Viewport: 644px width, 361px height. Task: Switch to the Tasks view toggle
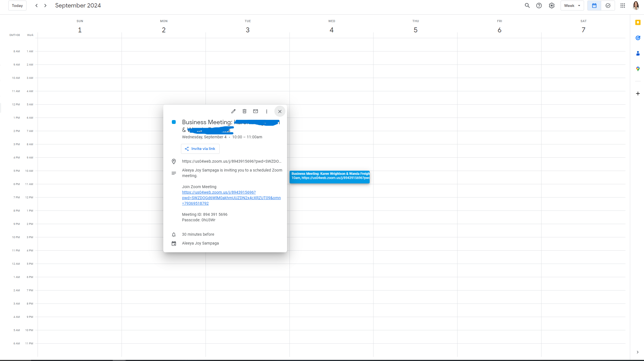[608, 6]
